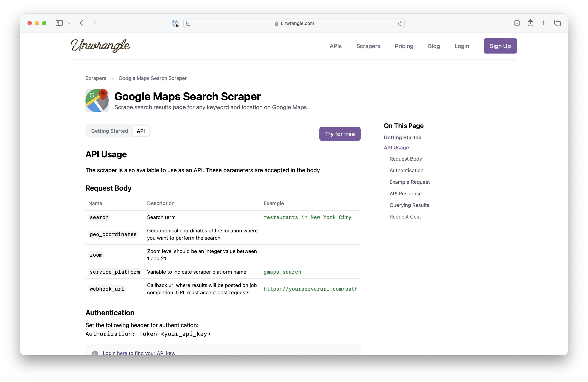The height and width of the screenshot is (382, 588).
Task: Click the 'Example' table column header
Action: (274, 203)
